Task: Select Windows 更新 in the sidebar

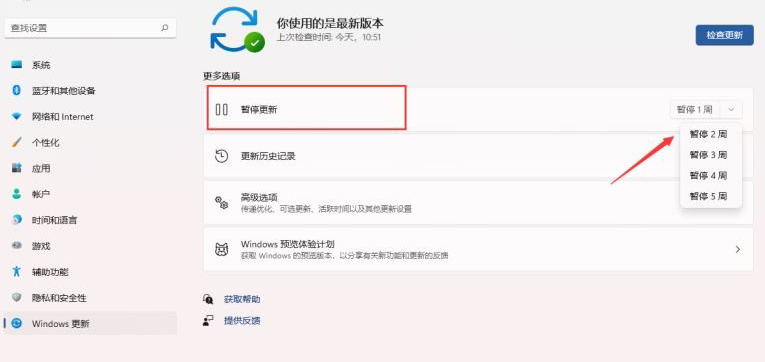Action: 90,323
